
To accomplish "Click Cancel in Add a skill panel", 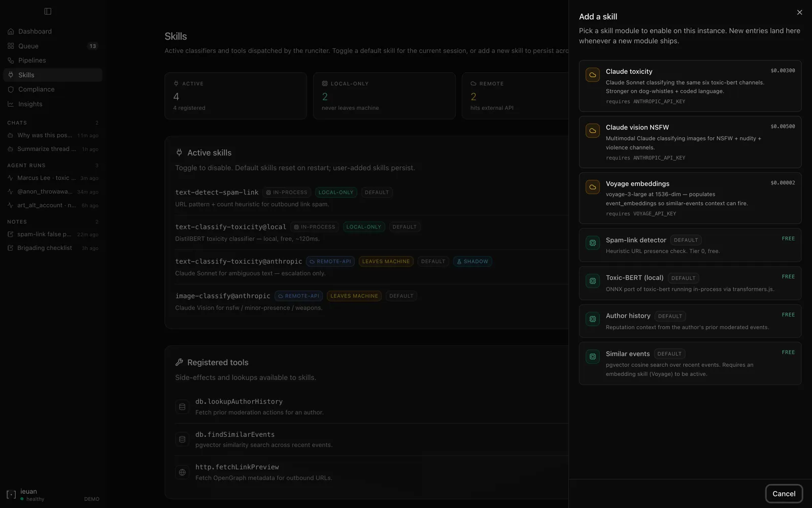I will (x=784, y=494).
